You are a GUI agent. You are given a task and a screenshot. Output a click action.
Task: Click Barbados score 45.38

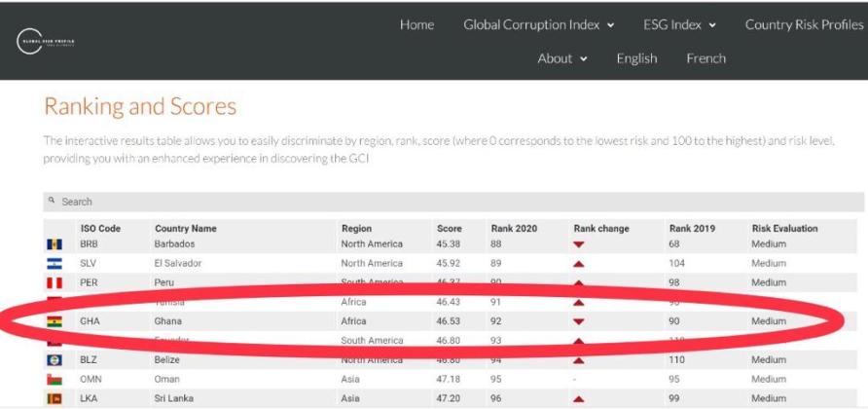[448, 243]
